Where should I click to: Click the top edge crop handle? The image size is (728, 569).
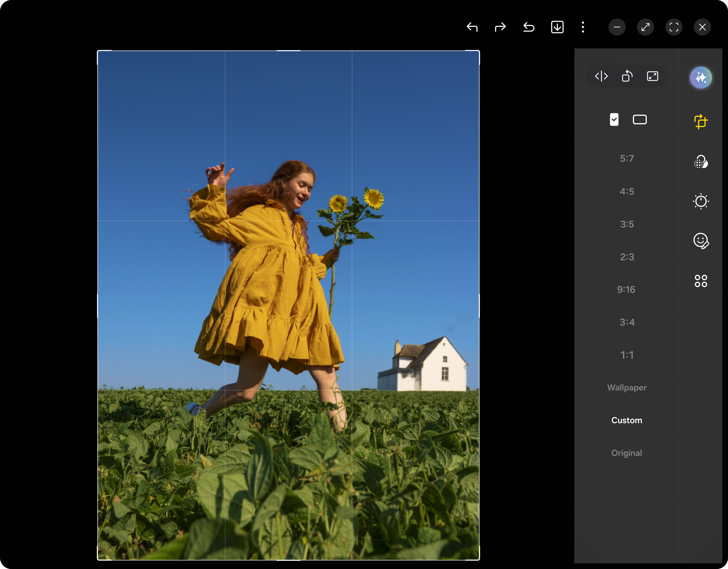289,51
